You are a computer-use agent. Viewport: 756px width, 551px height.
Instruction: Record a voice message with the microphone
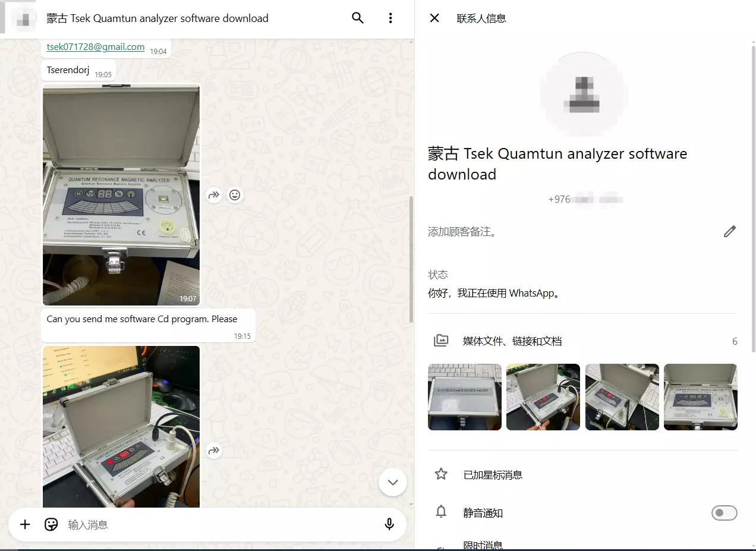(389, 524)
